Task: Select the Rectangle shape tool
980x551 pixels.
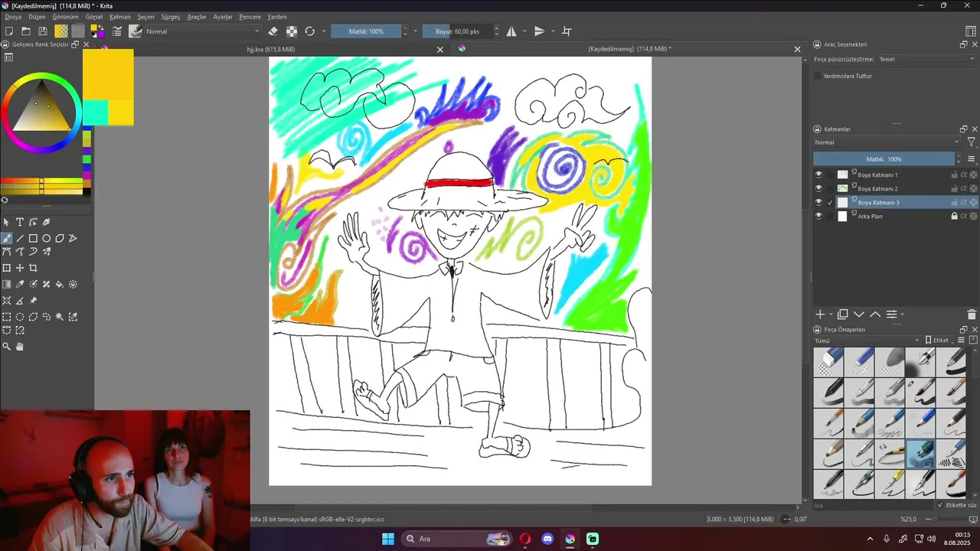Action: pyautogui.click(x=33, y=238)
